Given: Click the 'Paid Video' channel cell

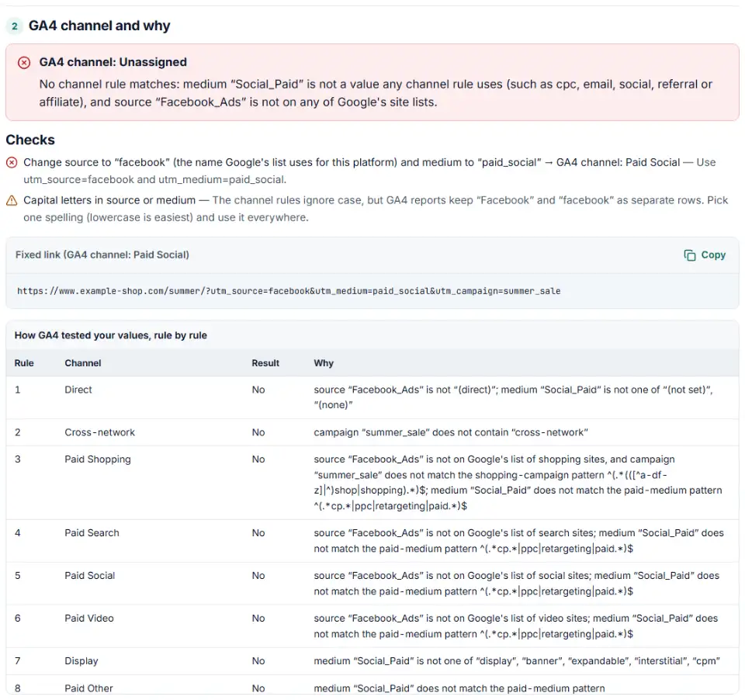Looking at the screenshot, I should click(89, 619).
